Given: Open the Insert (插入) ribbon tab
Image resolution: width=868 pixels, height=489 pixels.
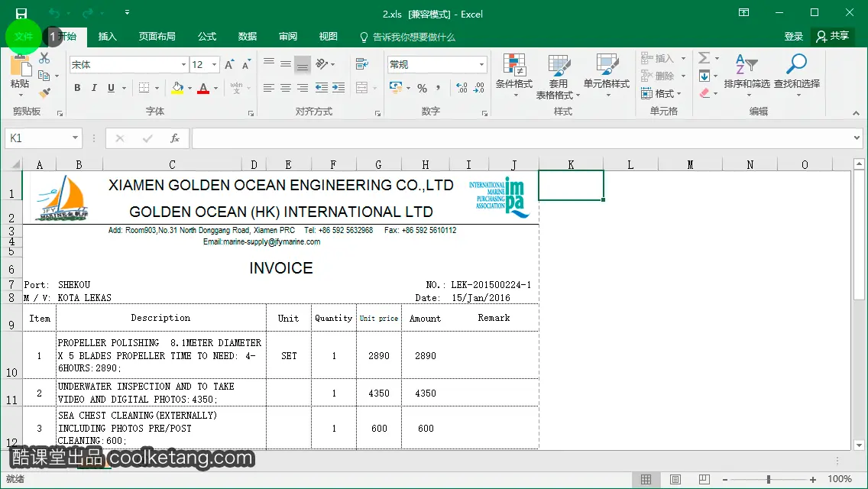Looking at the screenshot, I should coord(108,37).
